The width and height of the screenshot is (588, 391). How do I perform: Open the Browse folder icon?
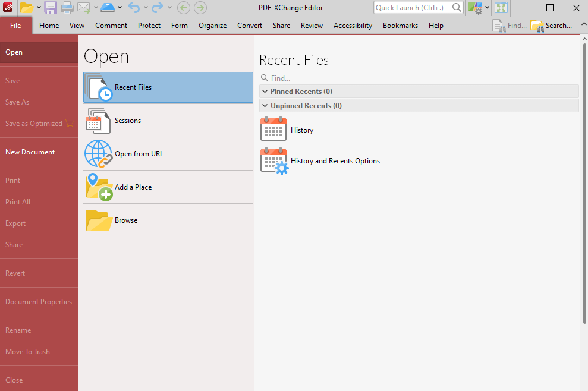point(98,220)
